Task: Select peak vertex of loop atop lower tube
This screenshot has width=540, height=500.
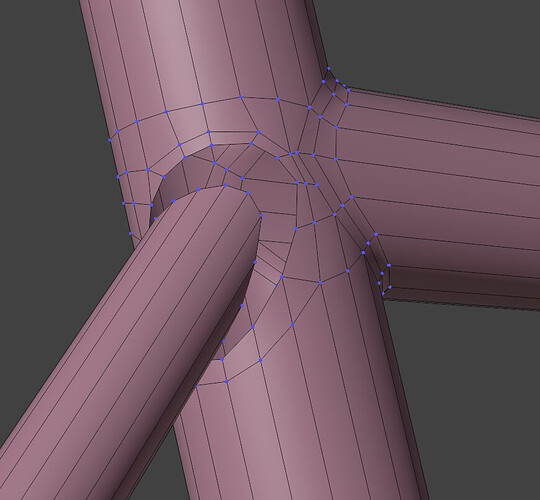Action: pyautogui.click(x=314, y=223)
